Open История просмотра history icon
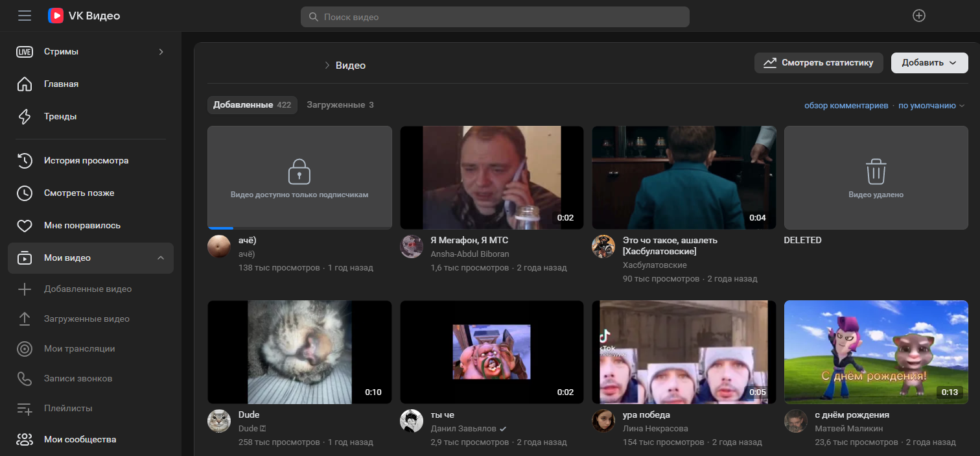 pyautogui.click(x=25, y=161)
